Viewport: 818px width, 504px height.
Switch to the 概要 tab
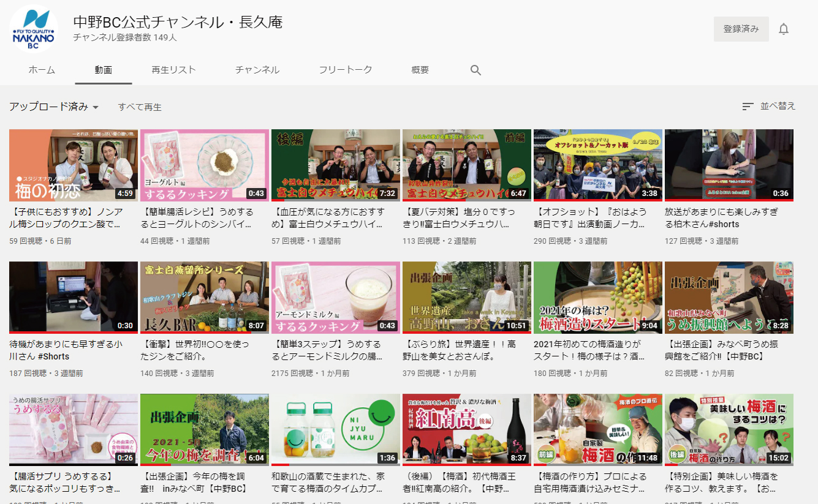(x=420, y=70)
